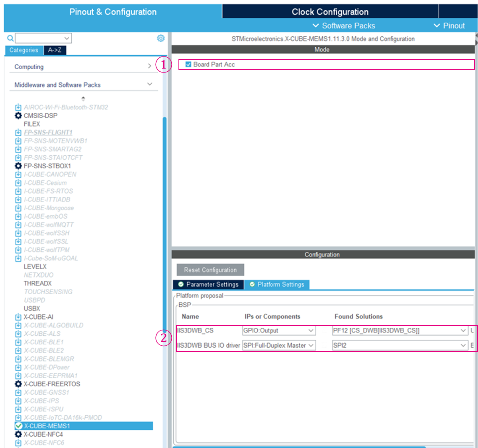The image size is (478, 448).
Task: Toggle the Board Part Acc checkbox
Action: pyautogui.click(x=188, y=64)
